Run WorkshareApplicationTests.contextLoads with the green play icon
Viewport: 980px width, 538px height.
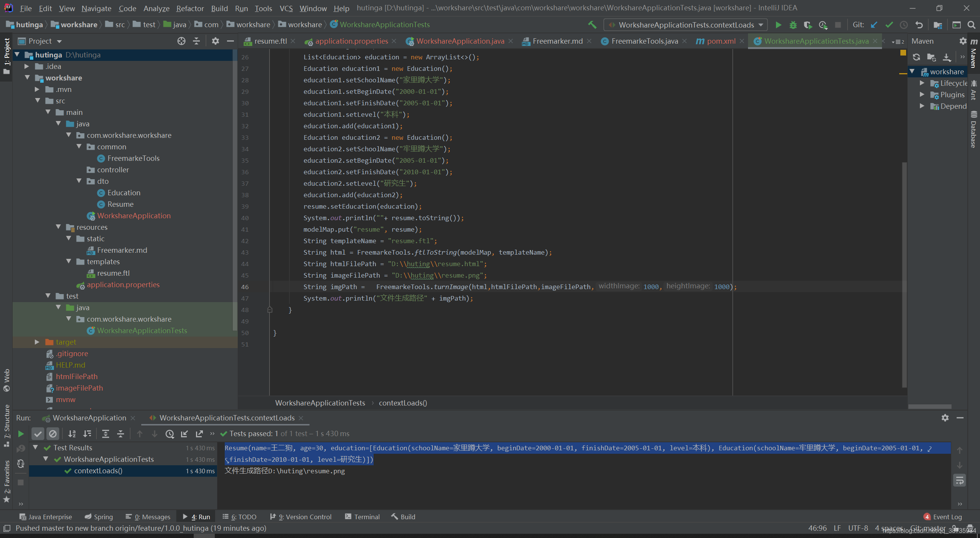pos(778,25)
